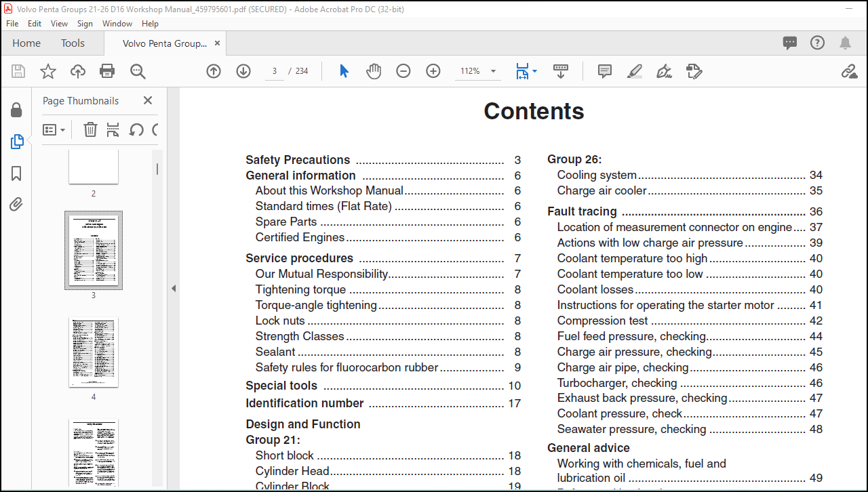Image resolution: width=868 pixels, height=492 pixels.
Task: Select the Highlight text pen tool
Action: 635,71
